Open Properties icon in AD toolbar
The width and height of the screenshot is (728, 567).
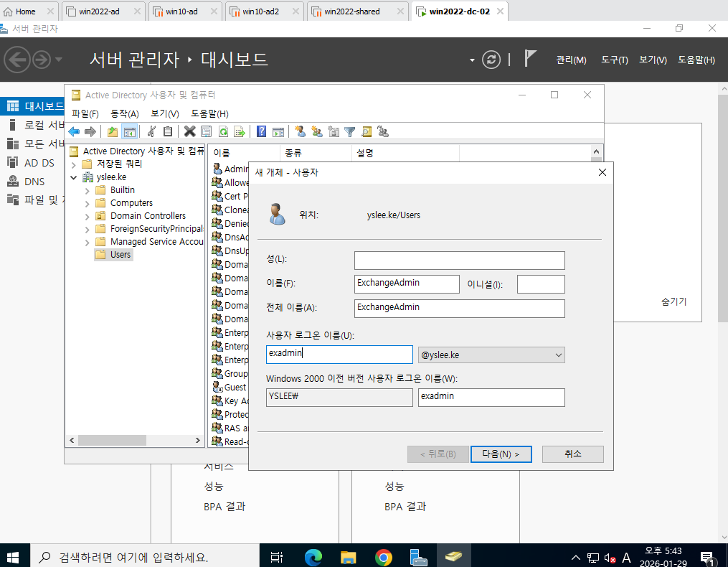coord(206,131)
